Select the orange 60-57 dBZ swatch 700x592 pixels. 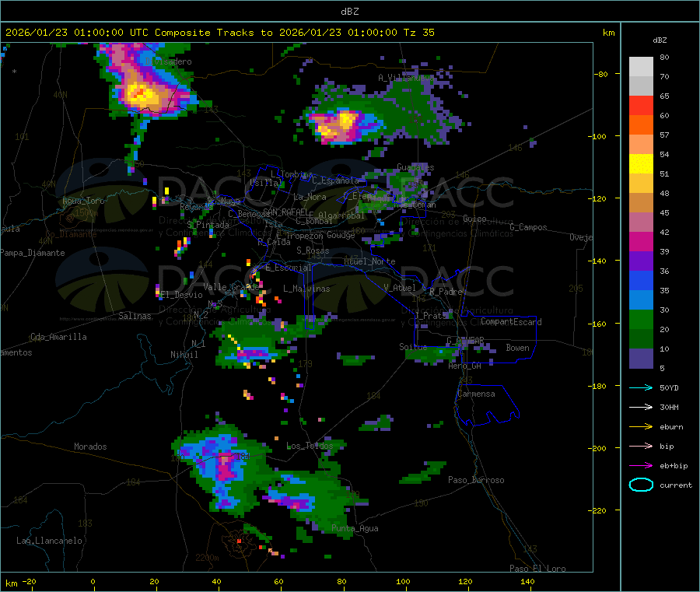coord(641,125)
